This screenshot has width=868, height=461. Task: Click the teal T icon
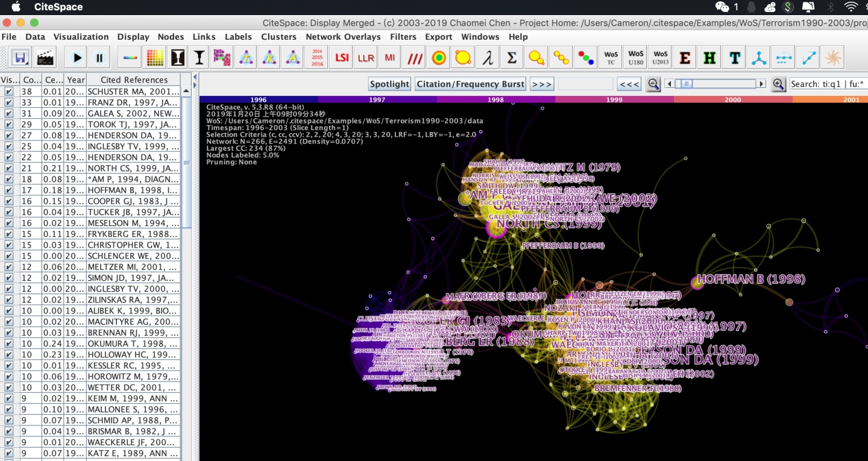734,58
